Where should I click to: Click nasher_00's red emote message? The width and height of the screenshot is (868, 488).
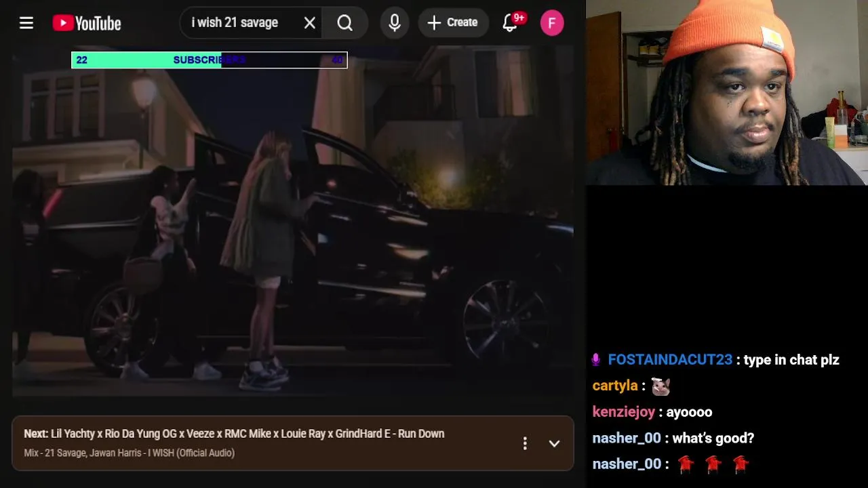713,464
